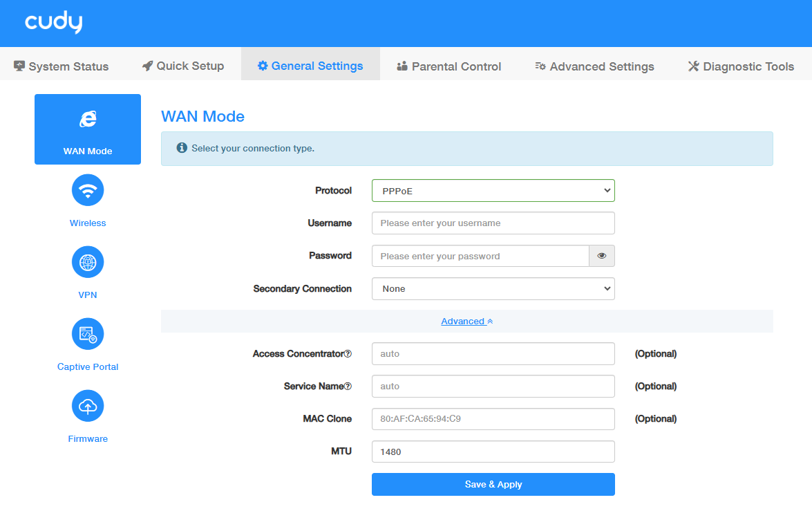Open the Secondary Connection dropdown
This screenshot has height=511, width=812.
(x=493, y=289)
